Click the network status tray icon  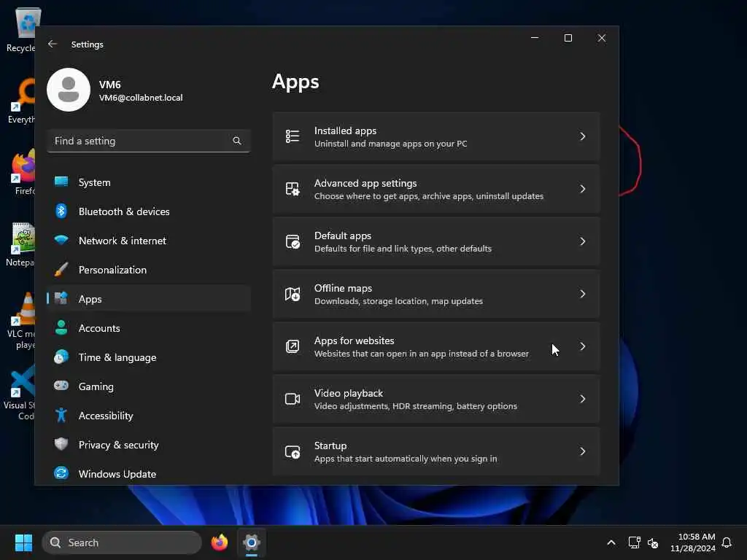[x=634, y=542]
